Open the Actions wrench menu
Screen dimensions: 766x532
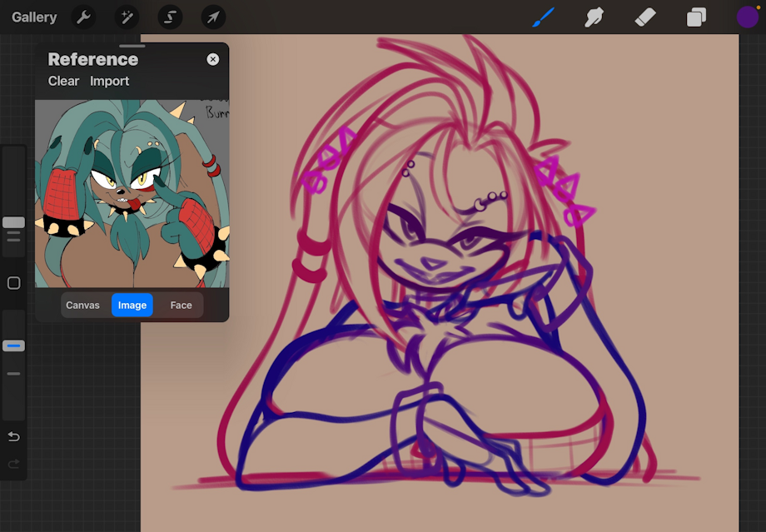point(83,17)
